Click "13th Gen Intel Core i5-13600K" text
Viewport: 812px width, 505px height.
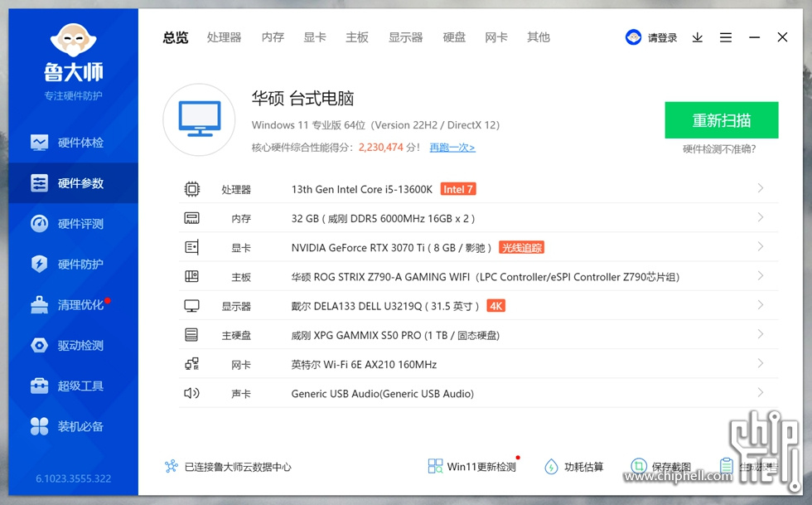click(x=361, y=189)
